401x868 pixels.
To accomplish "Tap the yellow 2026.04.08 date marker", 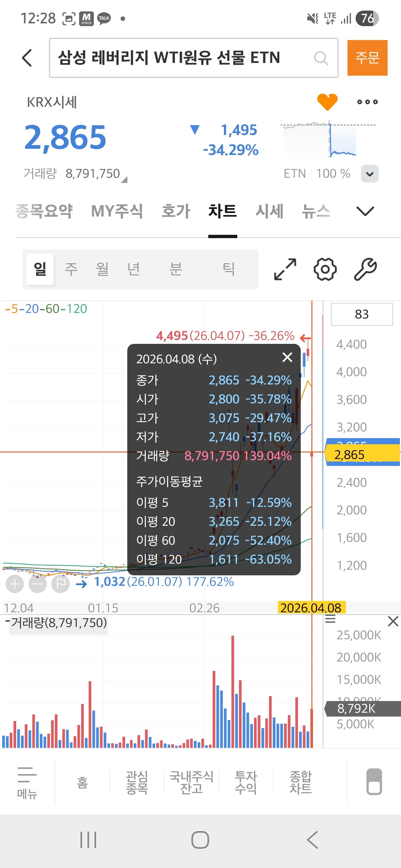I will tap(311, 608).
